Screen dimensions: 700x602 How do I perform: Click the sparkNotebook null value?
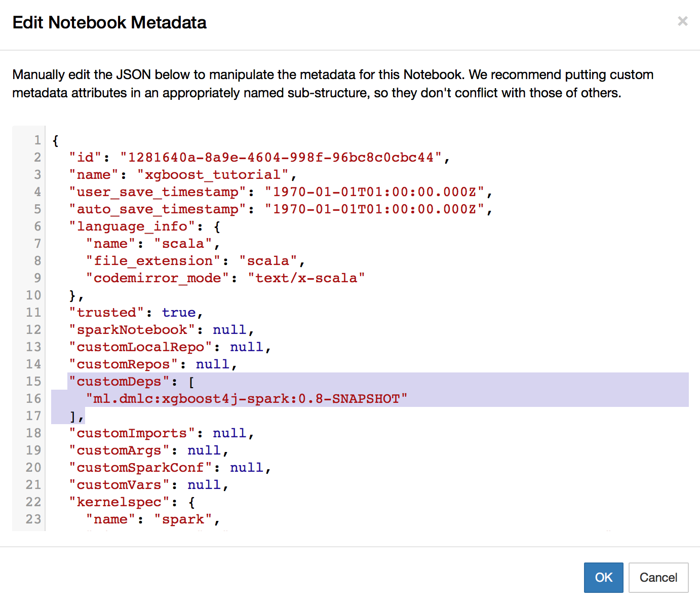click(x=229, y=330)
